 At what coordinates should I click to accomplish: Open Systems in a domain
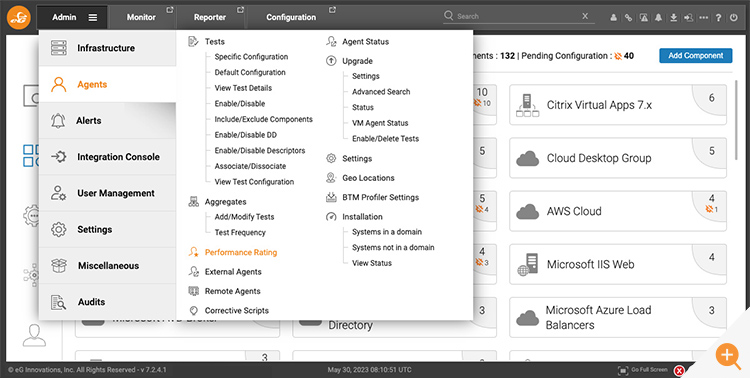pyautogui.click(x=387, y=232)
